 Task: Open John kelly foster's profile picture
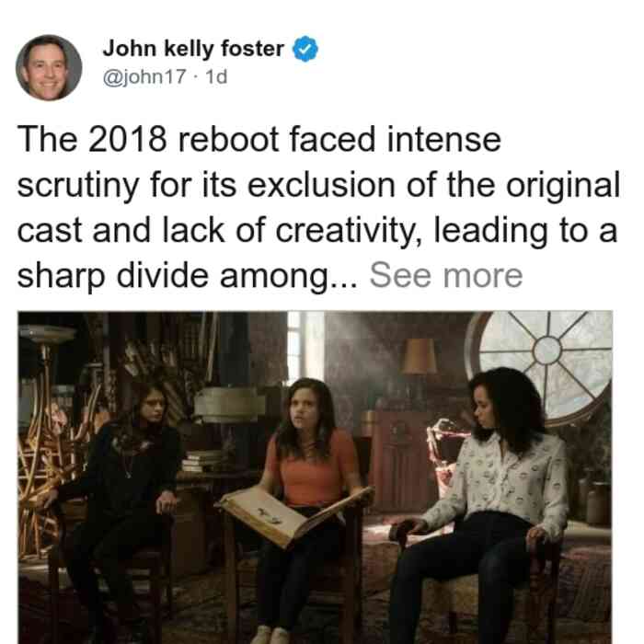(49, 68)
